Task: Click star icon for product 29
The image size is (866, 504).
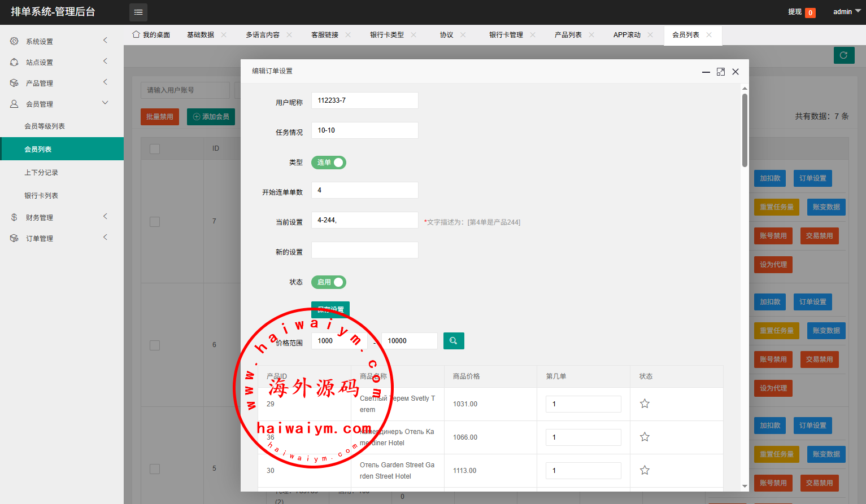Action: [645, 404]
